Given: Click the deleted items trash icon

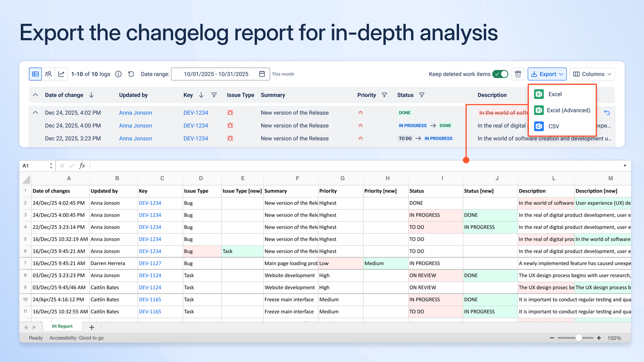Looking at the screenshot, I should click(x=518, y=74).
